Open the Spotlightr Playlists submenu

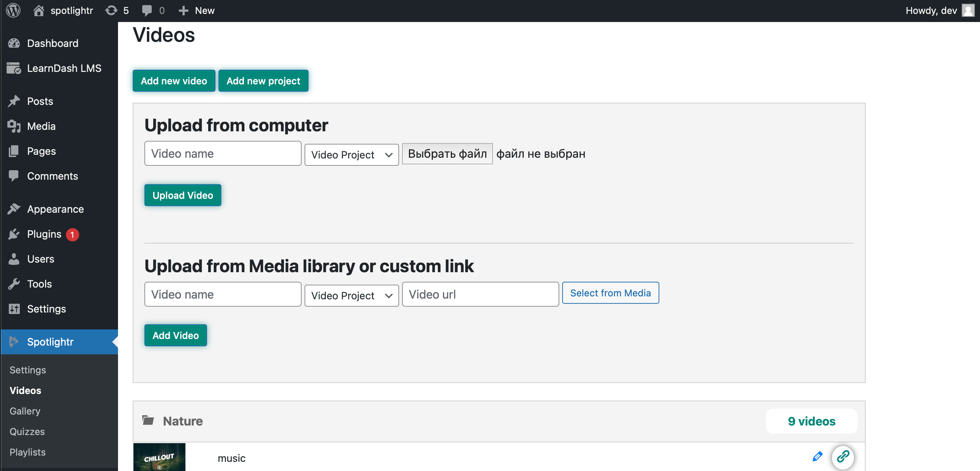pos(27,452)
